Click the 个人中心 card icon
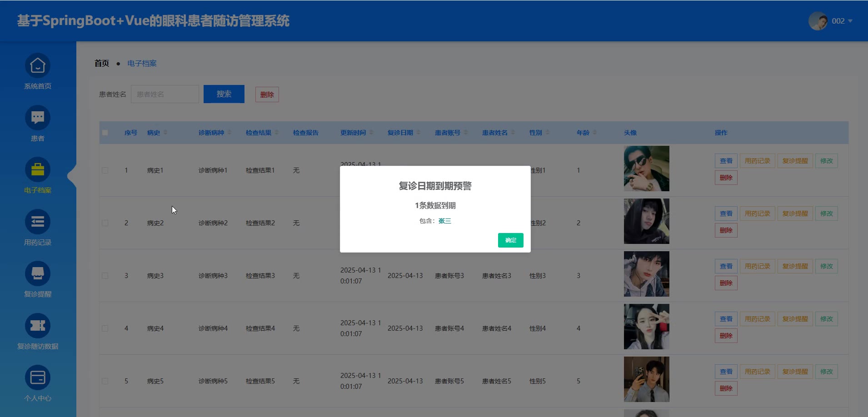The width and height of the screenshot is (868, 417). (38, 377)
